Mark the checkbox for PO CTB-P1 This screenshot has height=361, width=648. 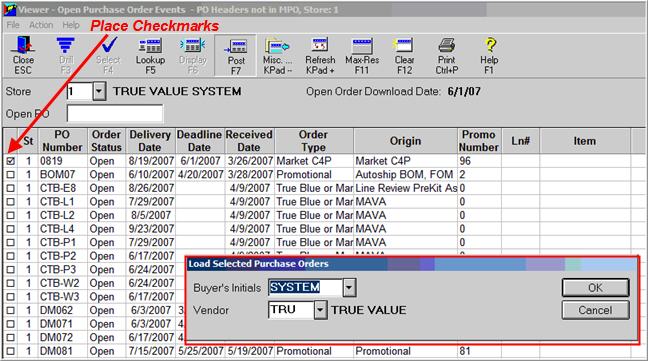pyautogui.click(x=10, y=242)
